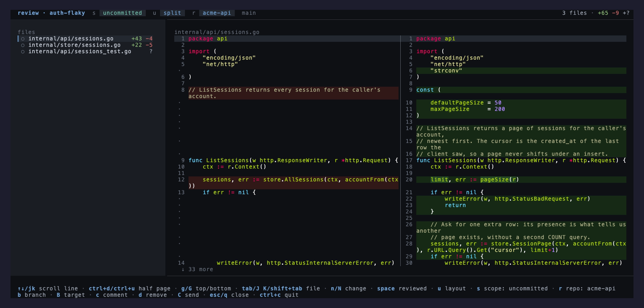Click the diff header path internal/api/sessions.go
644x308 pixels.
pyautogui.click(x=217, y=32)
